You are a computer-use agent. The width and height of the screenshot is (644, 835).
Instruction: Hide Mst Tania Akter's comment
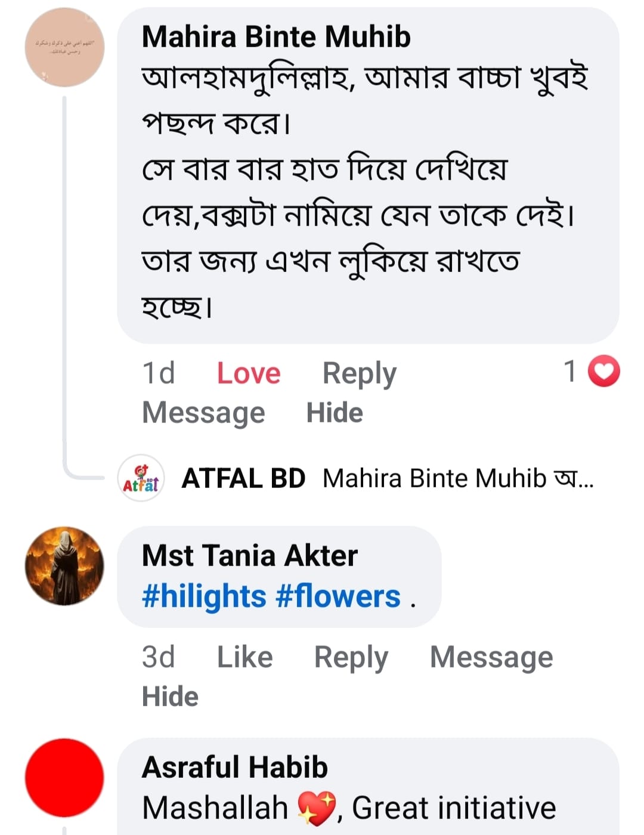click(170, 697)
